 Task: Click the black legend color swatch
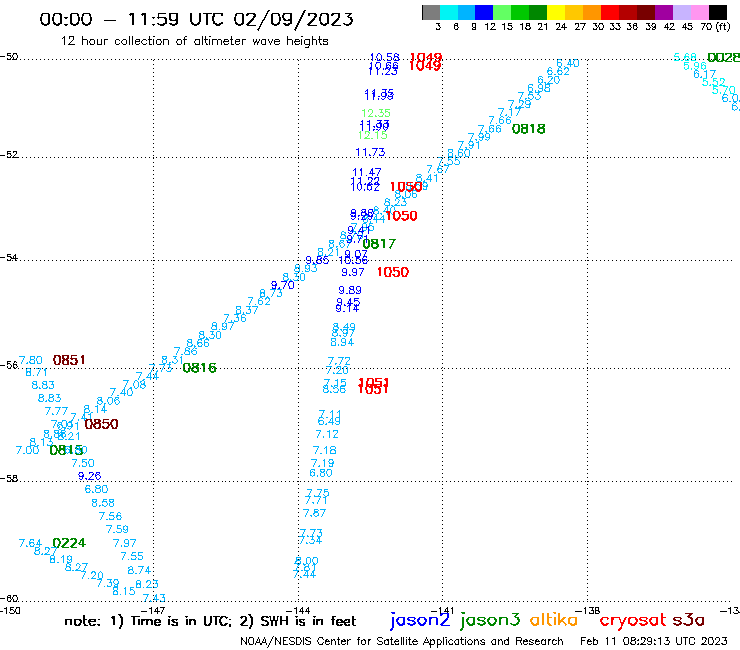717,12
